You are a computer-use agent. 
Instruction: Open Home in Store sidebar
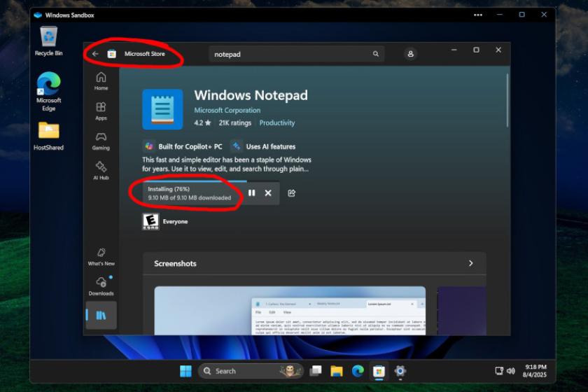pyautogui.click(x=101, y=80)
